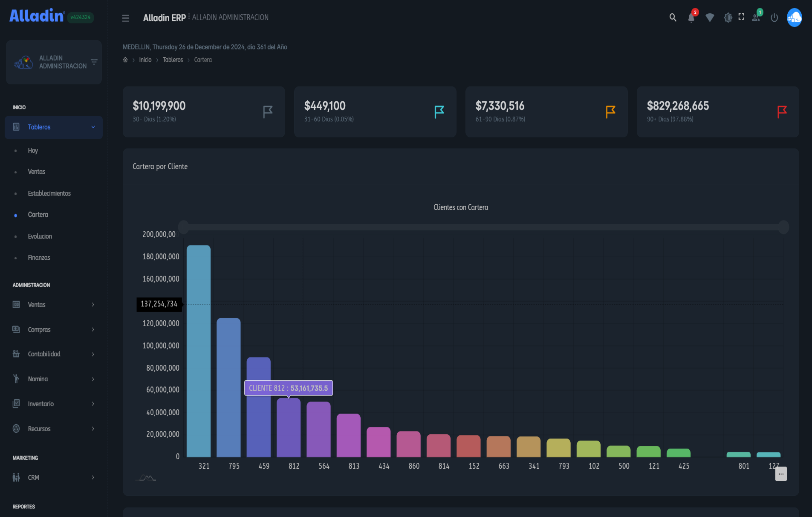Click the red flag on 90+ Dias card
The height and width of the screenshot is (517, 812).
782,112
